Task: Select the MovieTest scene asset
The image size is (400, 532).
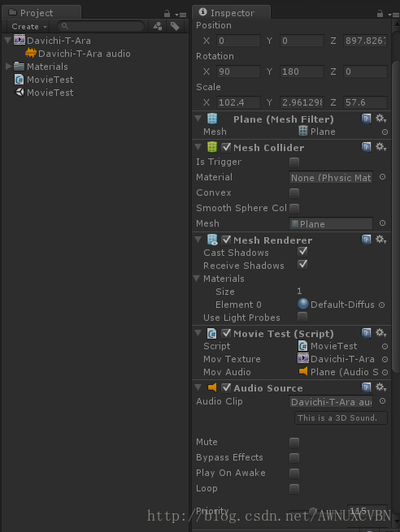Action: click(x=44, y=93)
